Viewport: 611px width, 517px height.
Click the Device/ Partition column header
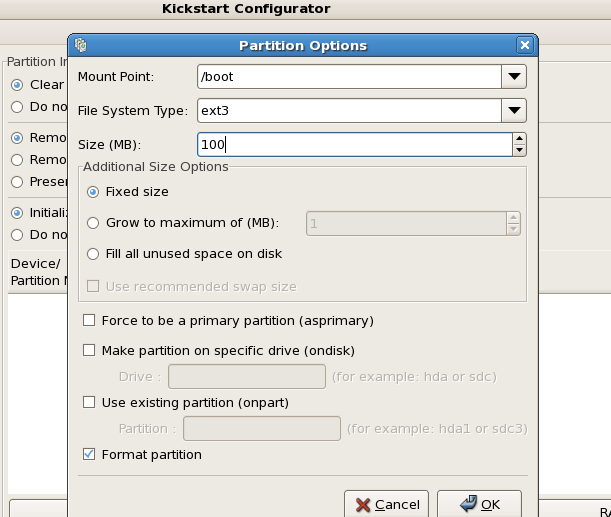click(38, 272)
